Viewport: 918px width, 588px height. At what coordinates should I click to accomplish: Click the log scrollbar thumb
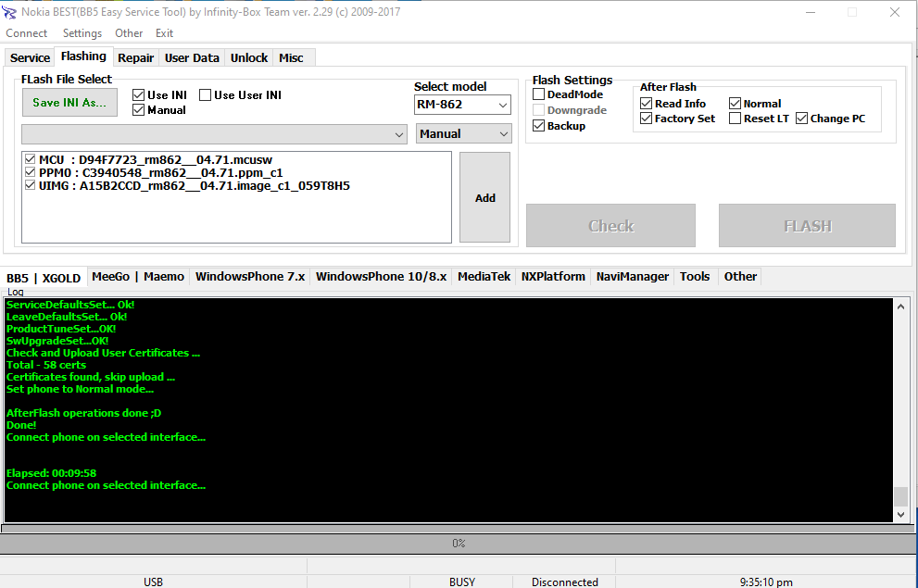901,496
